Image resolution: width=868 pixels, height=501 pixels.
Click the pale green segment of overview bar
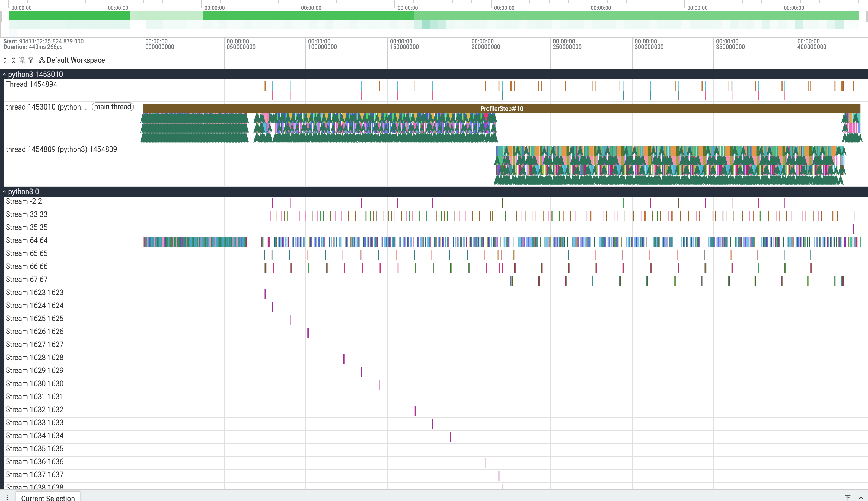167,15
